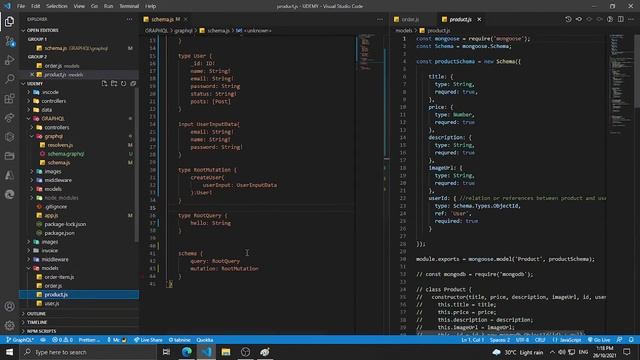Open Source Control view in activity bar

coord(9,41)
